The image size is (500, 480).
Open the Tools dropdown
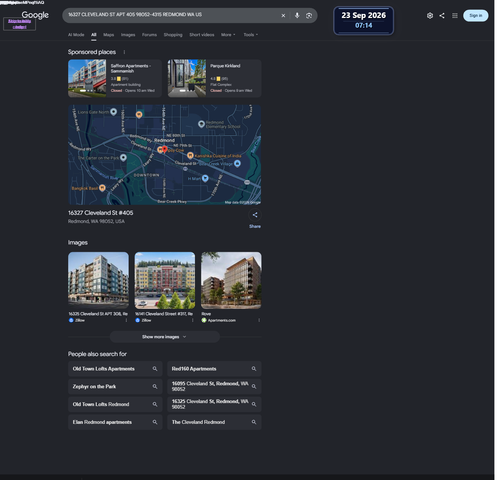click(250, 35)
